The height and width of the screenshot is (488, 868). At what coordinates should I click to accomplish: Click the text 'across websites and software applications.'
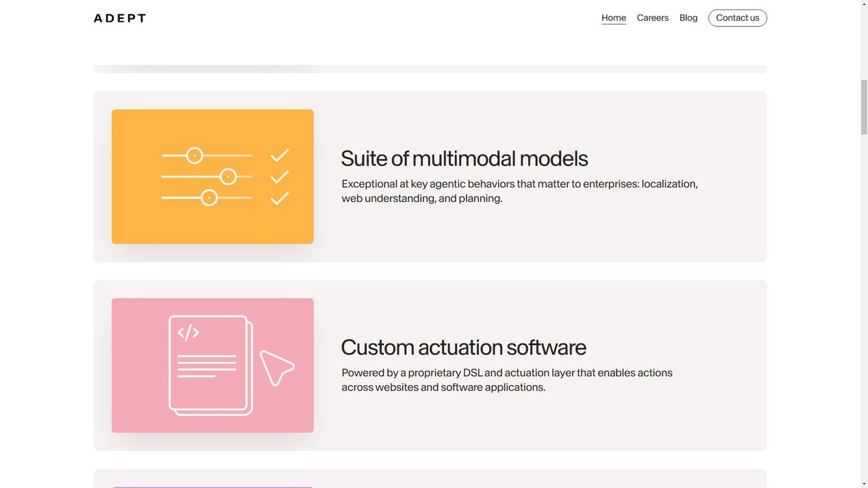443,388
